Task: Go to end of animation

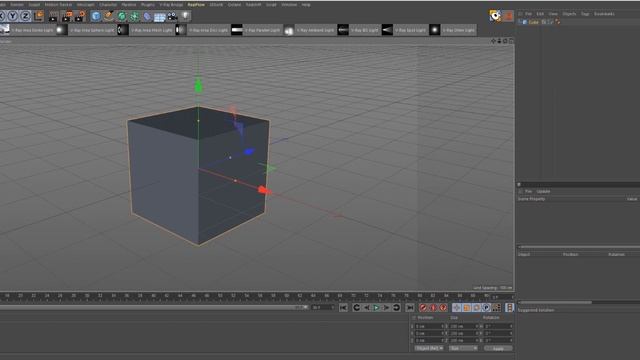Action: coord(410,308)
